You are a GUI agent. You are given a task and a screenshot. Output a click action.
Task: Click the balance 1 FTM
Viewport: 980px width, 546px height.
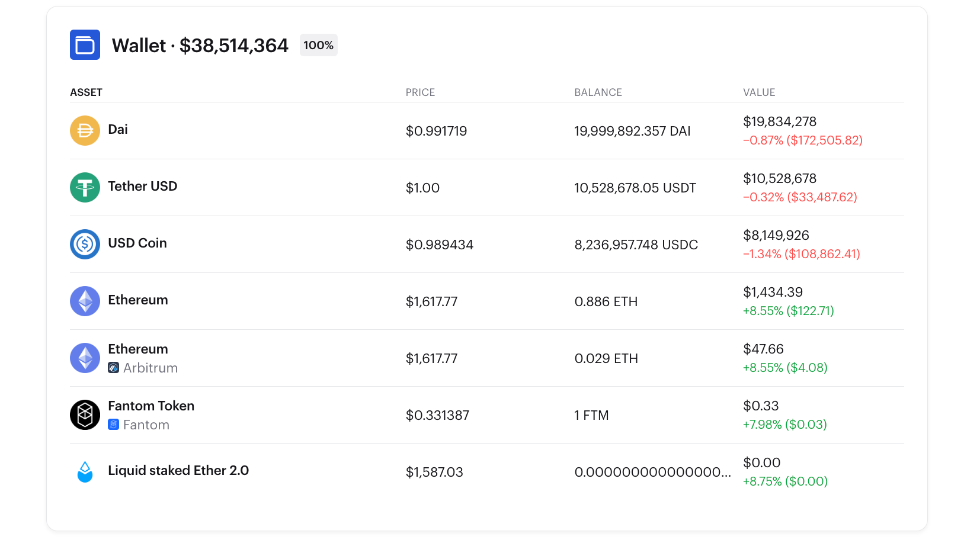(591, 415)
